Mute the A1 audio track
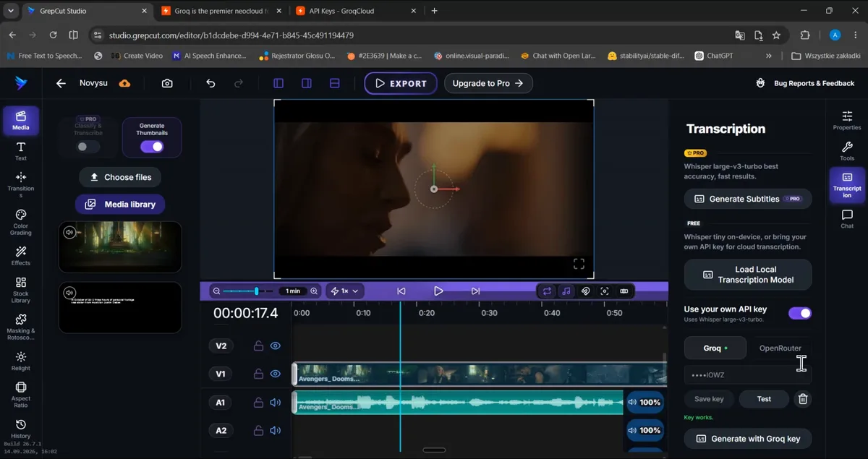Screen dimensions: 868x459 pos(276,403)
